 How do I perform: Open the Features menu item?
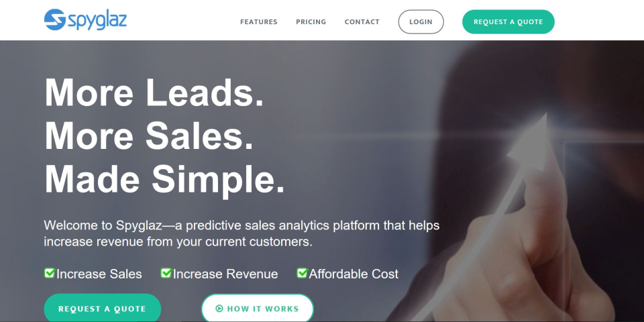tap(259, 21)
